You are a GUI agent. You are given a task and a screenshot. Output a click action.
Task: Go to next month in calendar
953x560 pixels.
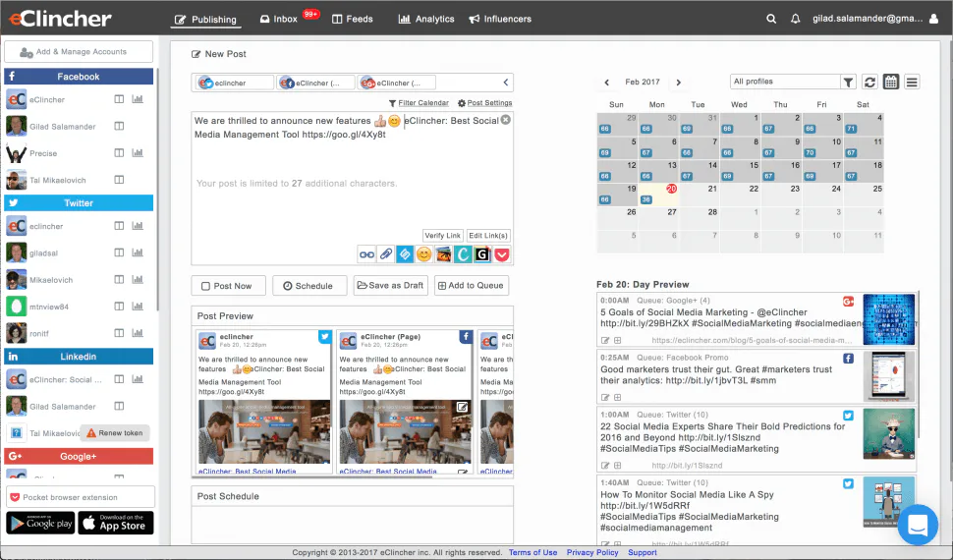point(679,83)
